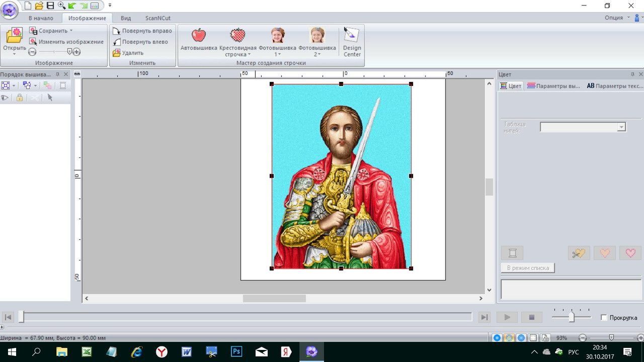Viewport: 644px width, 362px height.
Task: Decrease image density with minus button
Action: click(32, 52)
